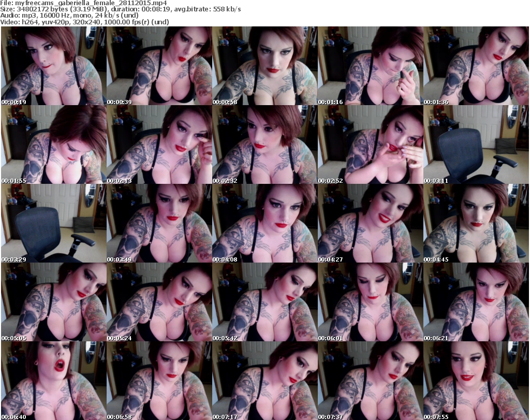
Task: Select the frame at 00:01:55
Action: point(54,144)
